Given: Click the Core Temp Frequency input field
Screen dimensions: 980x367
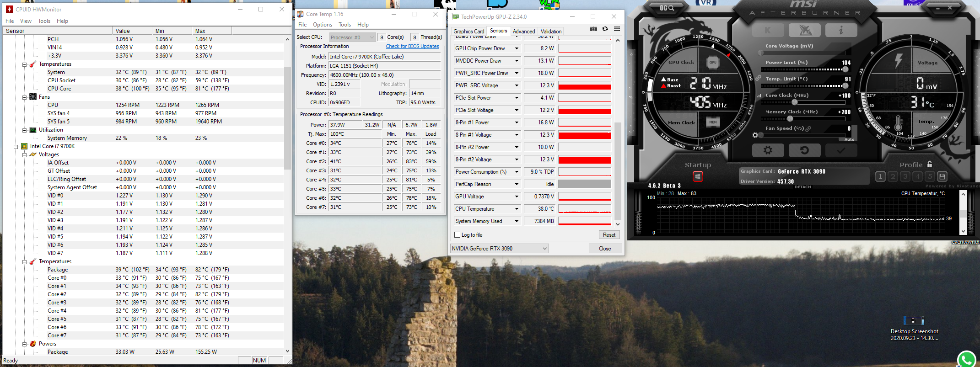Looking at the screenshot, I should click(x=385, y=75).
